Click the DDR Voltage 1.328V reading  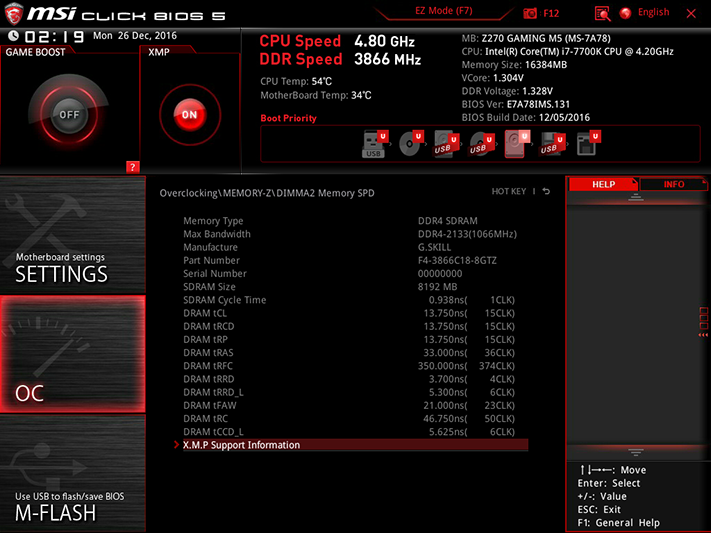tap(507, 91)
